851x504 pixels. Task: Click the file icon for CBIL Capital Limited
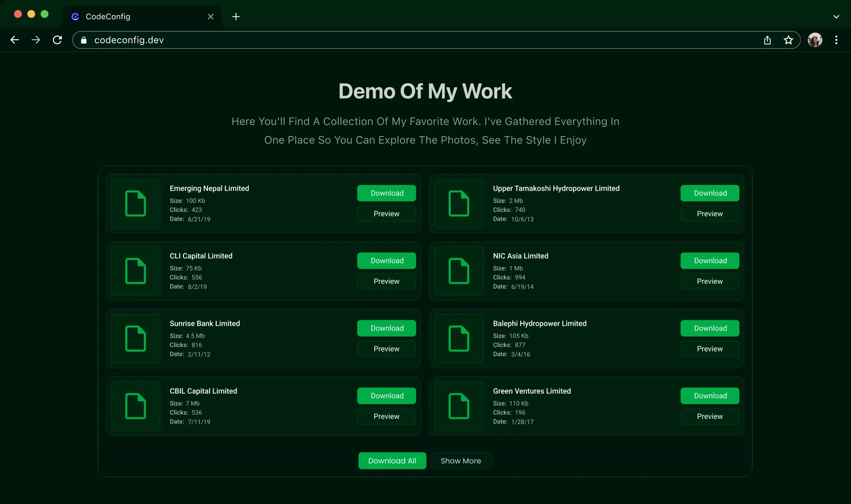click(x=136, y=406)
